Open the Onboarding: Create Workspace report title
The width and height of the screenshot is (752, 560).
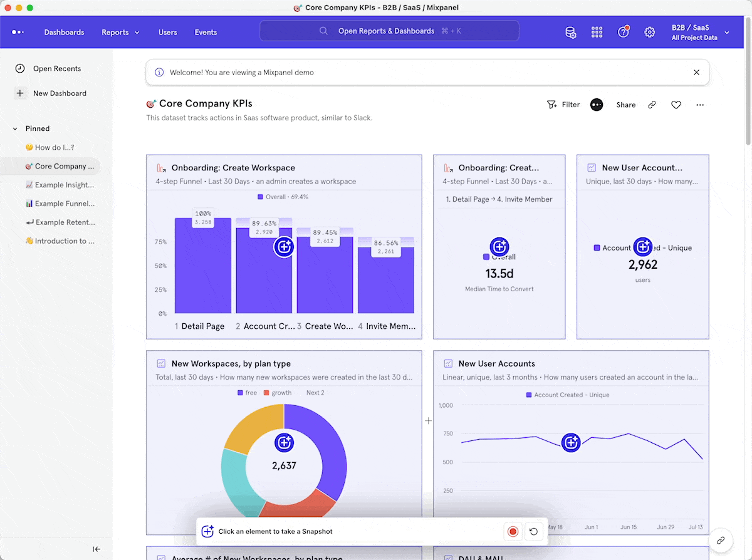click(x=233, y=168)
